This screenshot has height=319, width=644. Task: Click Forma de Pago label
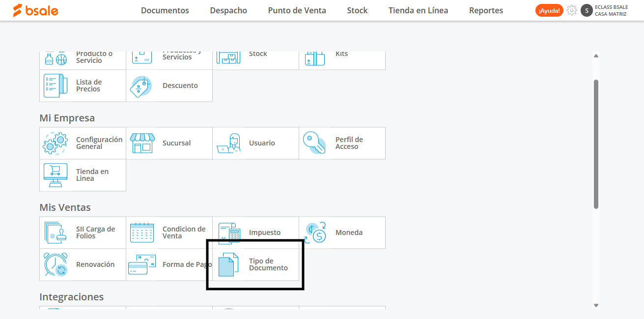(187, 264)
